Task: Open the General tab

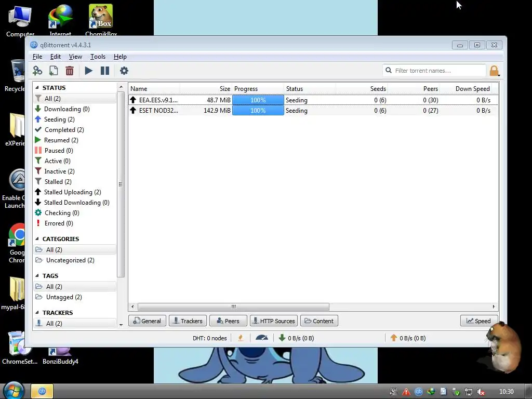Action: pos(147,321)
